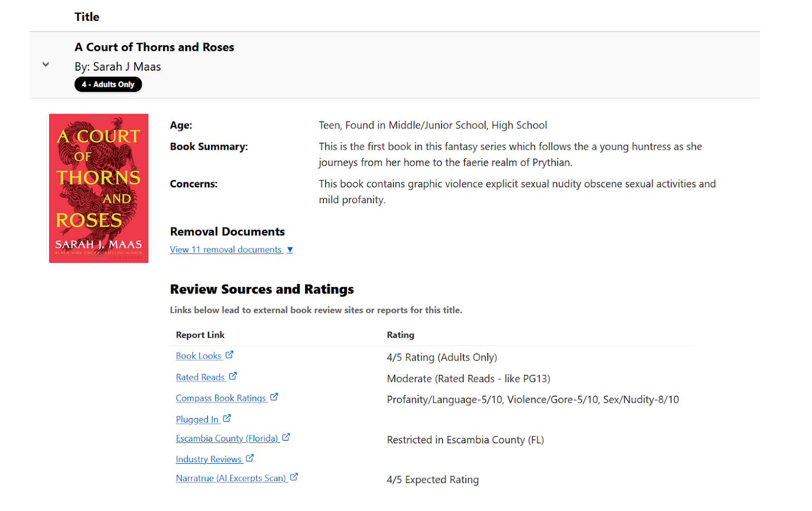Click external link icon after Compass Book Ratings

[x=274, y=397]
